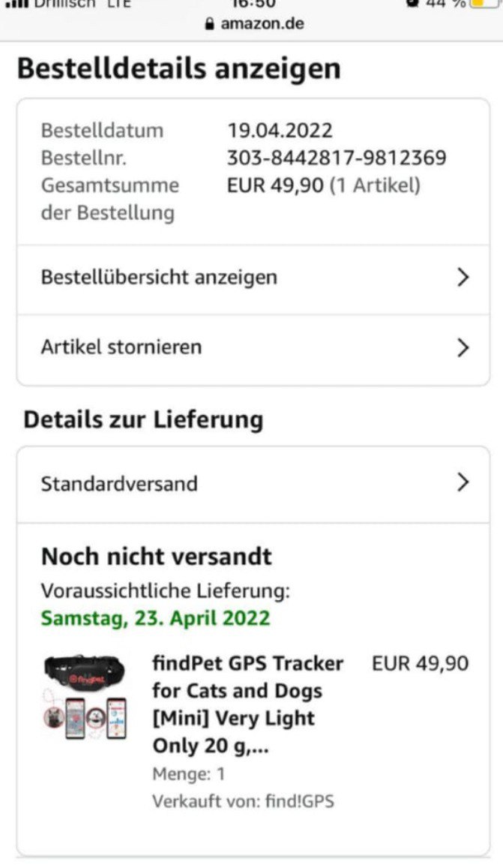Open Standardversand shipping details row

(x=253, y=485)
